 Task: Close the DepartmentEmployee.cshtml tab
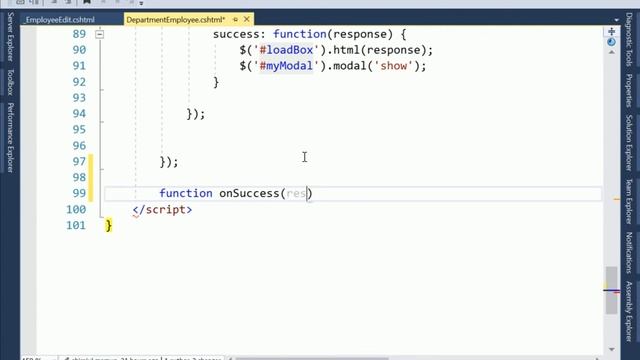pos(247,19)
